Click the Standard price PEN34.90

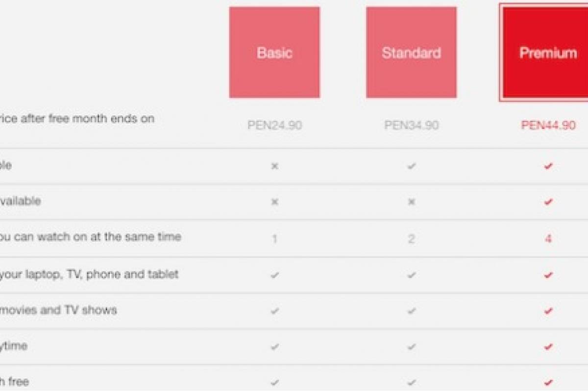411,125
